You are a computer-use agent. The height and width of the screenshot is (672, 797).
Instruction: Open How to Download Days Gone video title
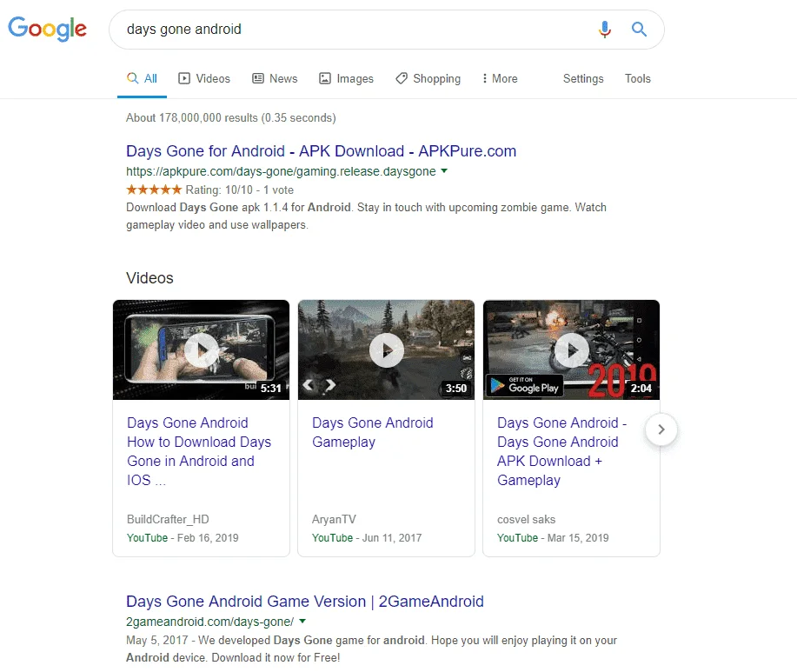pyautogui.click(x=199, y=451)
